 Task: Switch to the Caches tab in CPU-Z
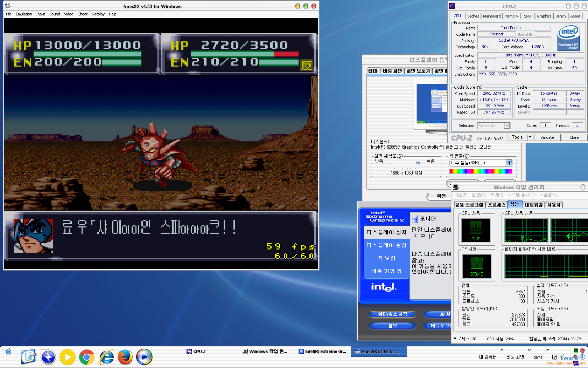coord(472,16)
